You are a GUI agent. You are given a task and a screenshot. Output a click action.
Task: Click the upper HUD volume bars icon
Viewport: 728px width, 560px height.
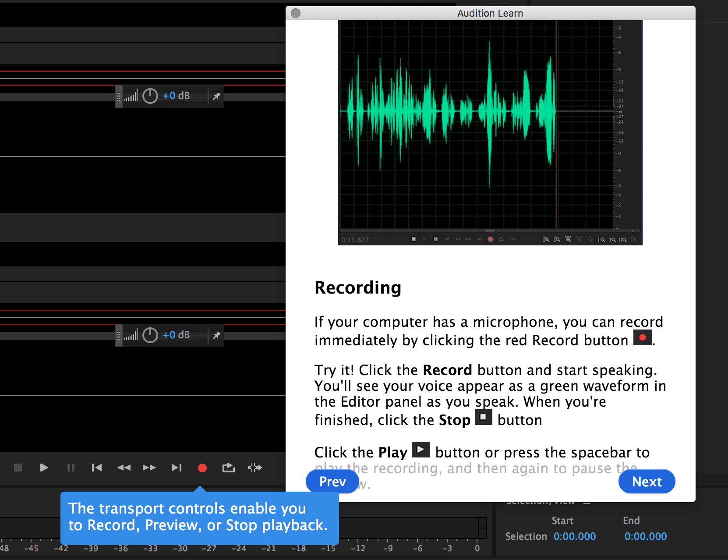click(x=131, y=96)
